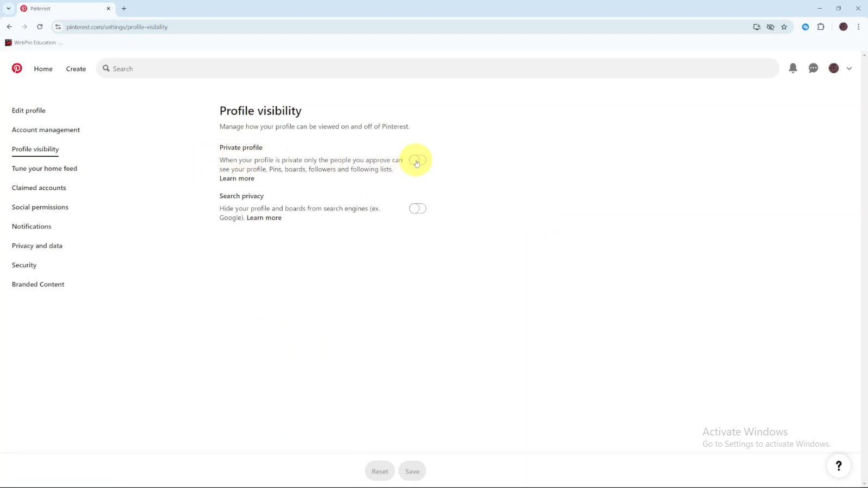
Task: Open Chrome three-dot menu
Action: (x=858, y=27)
